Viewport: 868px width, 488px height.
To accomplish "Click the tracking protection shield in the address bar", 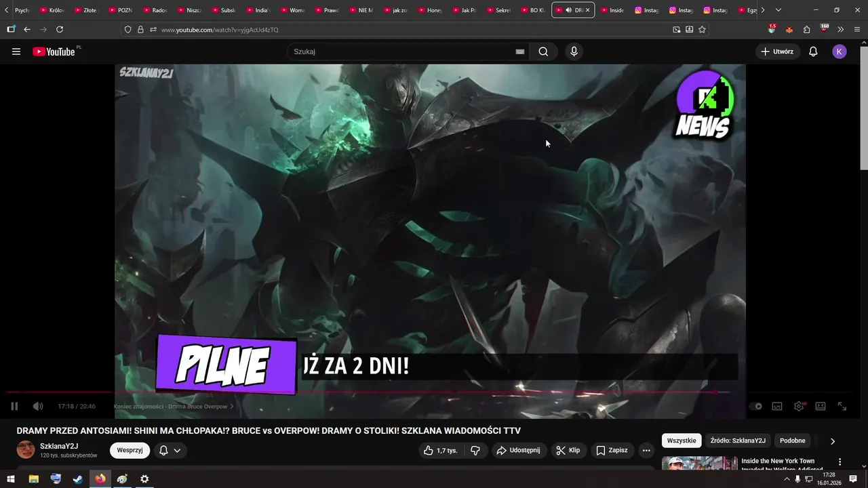I will 127,29.
